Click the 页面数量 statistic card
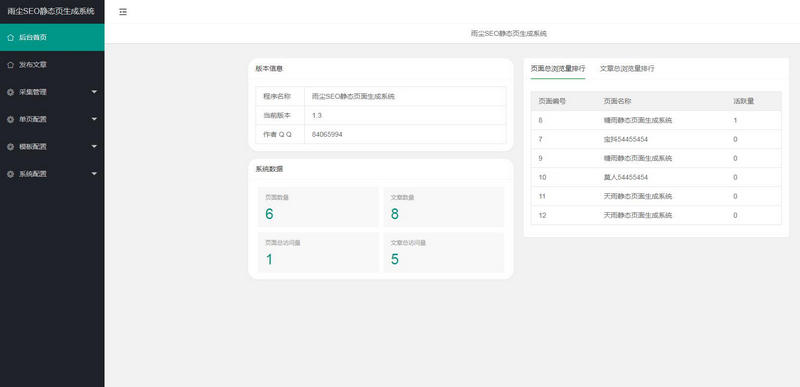Viewport: 800px width, 387px height. coord(318,207)
